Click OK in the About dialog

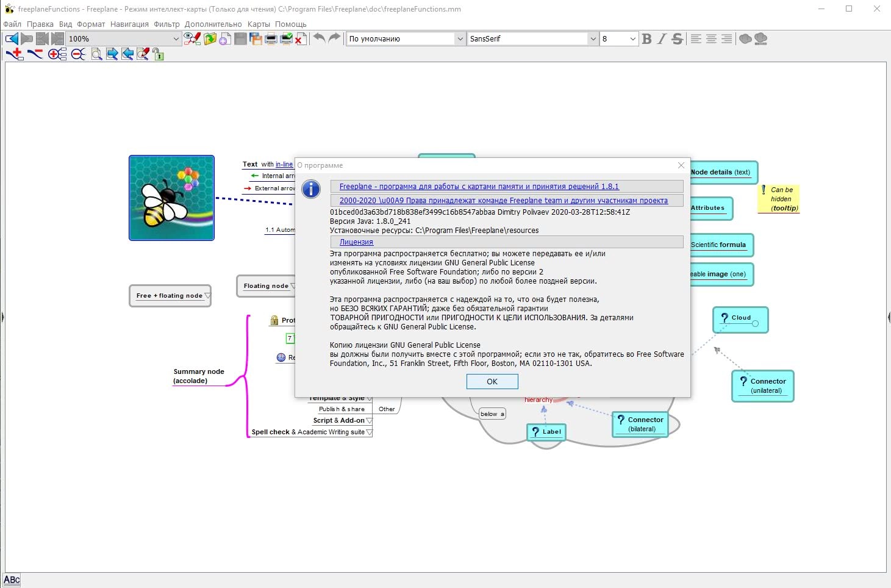pyautogui.click(x=492, y=381)
